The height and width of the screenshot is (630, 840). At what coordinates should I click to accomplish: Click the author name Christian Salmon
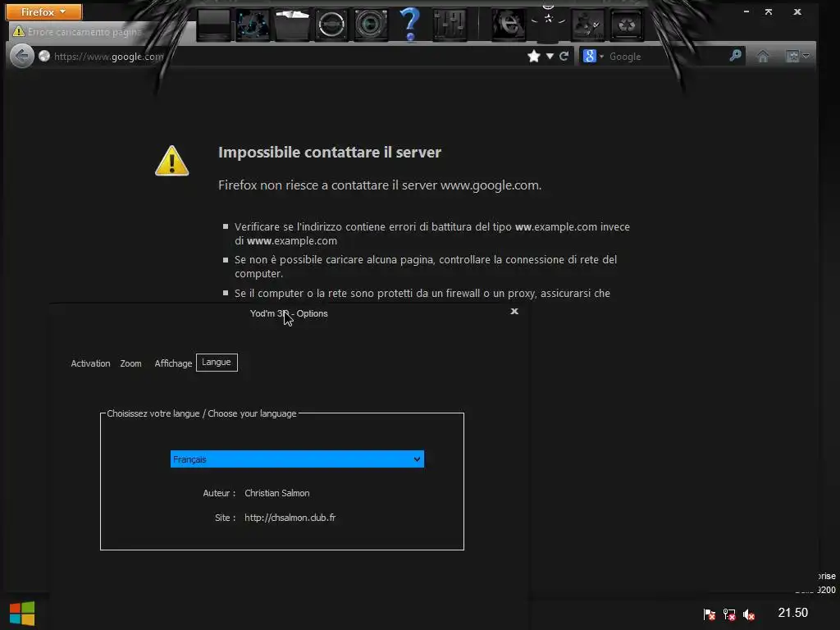coord(277,493)
